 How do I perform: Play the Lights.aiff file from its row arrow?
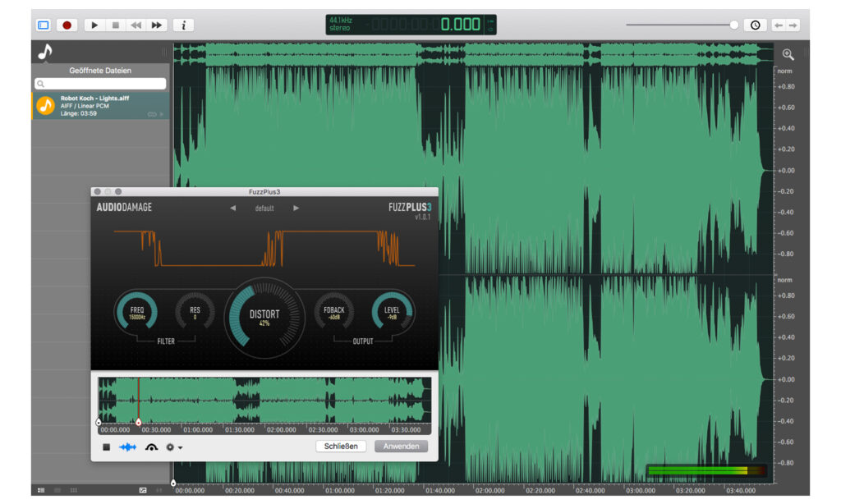click(162, 114)
